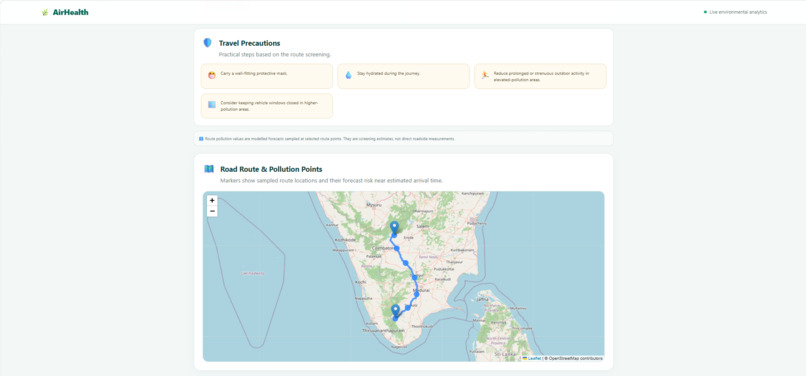
Task: Click the AirHealth leaf logo icon
Action: pyautogui.click(x=45, y=12)
